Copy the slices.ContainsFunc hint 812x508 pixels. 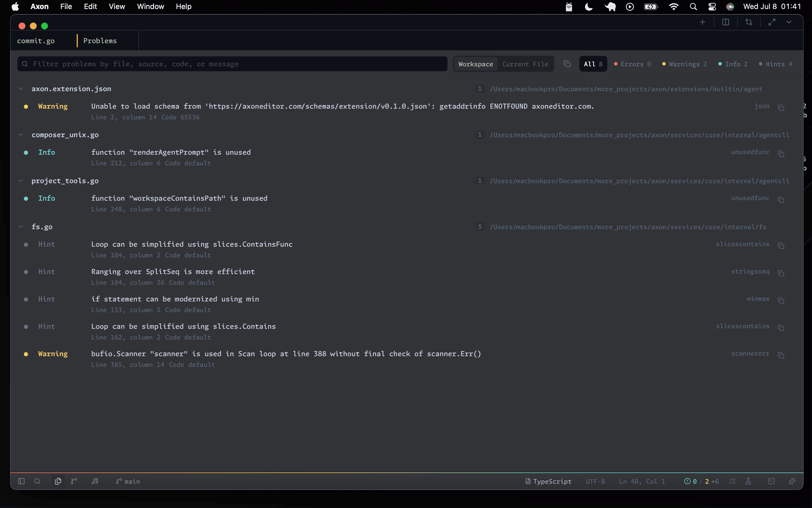[781, 246]
